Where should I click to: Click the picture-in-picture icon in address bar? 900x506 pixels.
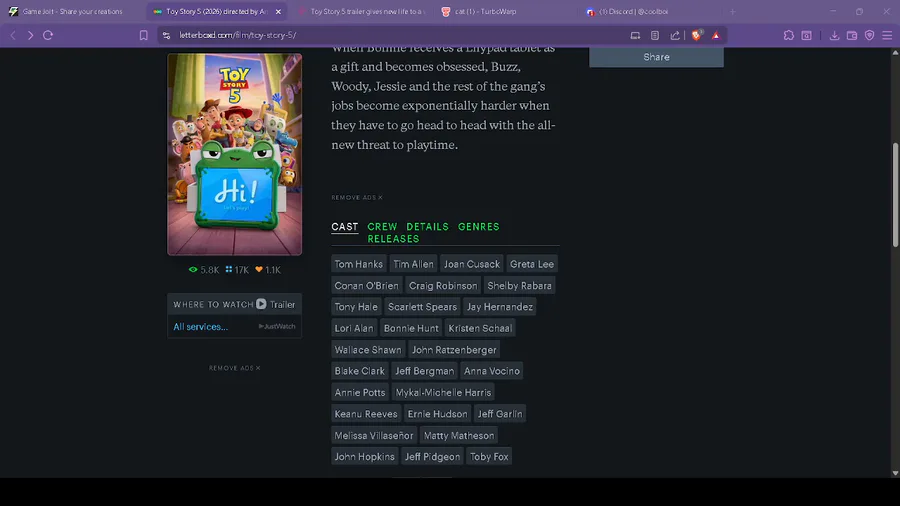coord(635,35)
